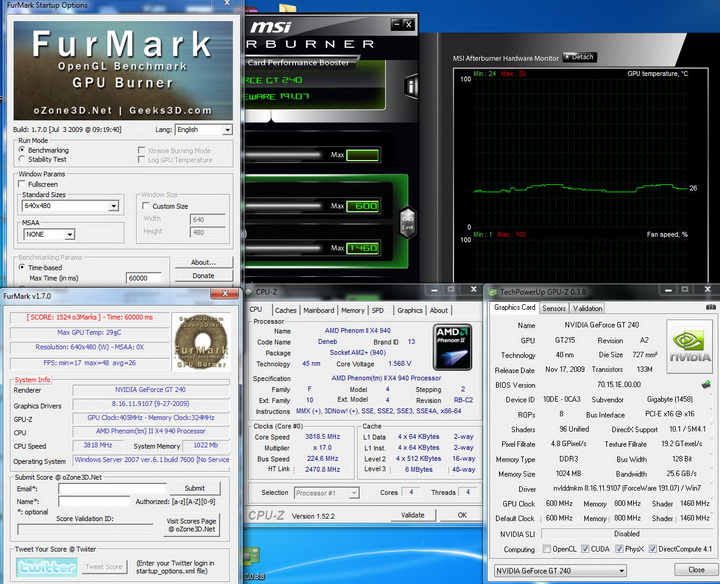Click the FurMark GPU Burner banner image

123,70
